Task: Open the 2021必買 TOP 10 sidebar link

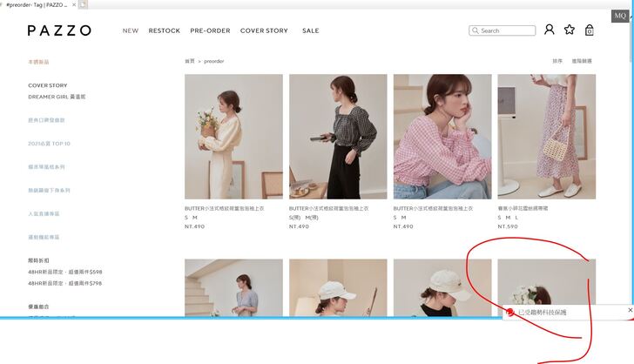Action: (49, 144)
